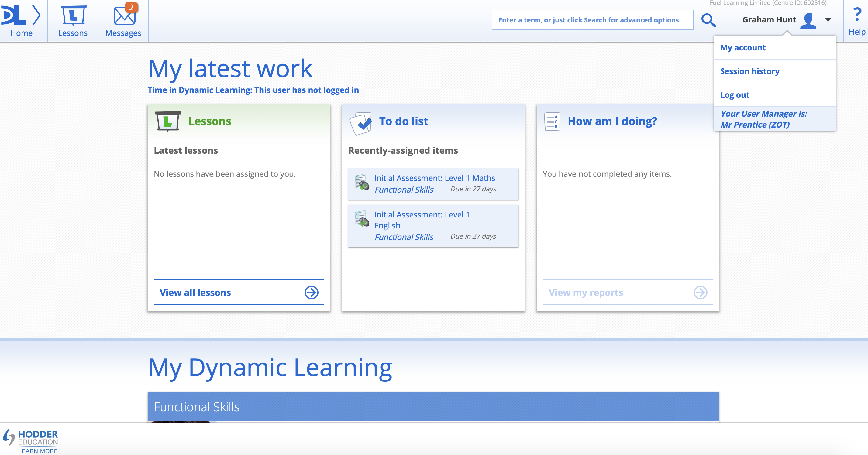The image size is (868, 455).
Task: Open Initial Assessment: Level 1 English
Action: tap(422, 220)
